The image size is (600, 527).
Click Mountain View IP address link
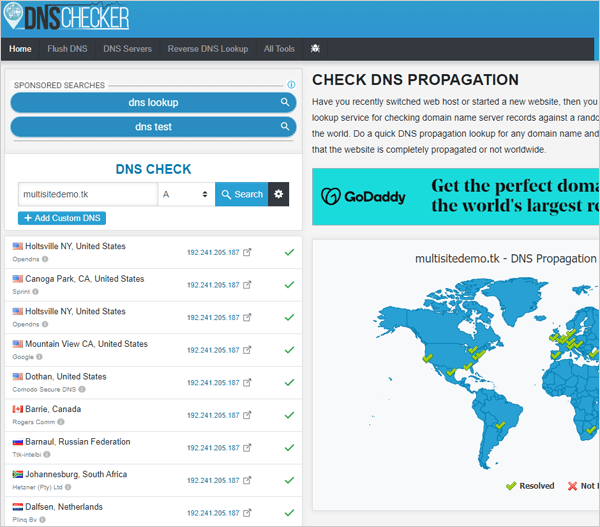coord(213,350)
